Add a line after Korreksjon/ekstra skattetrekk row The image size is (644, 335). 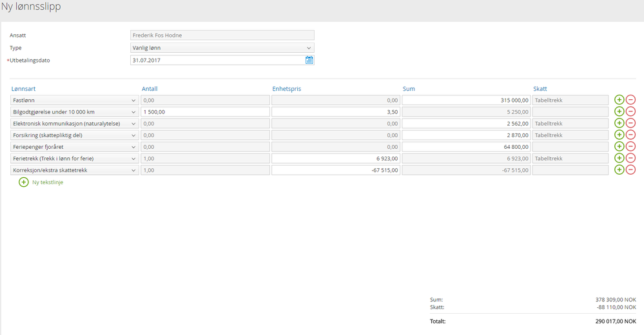tap(619, 169)
